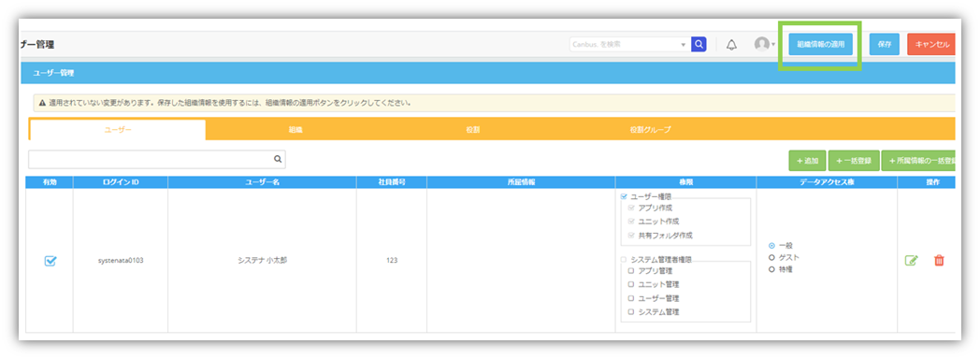Click the 保存 button
The image size is (980, 359).
pos(885,44)
